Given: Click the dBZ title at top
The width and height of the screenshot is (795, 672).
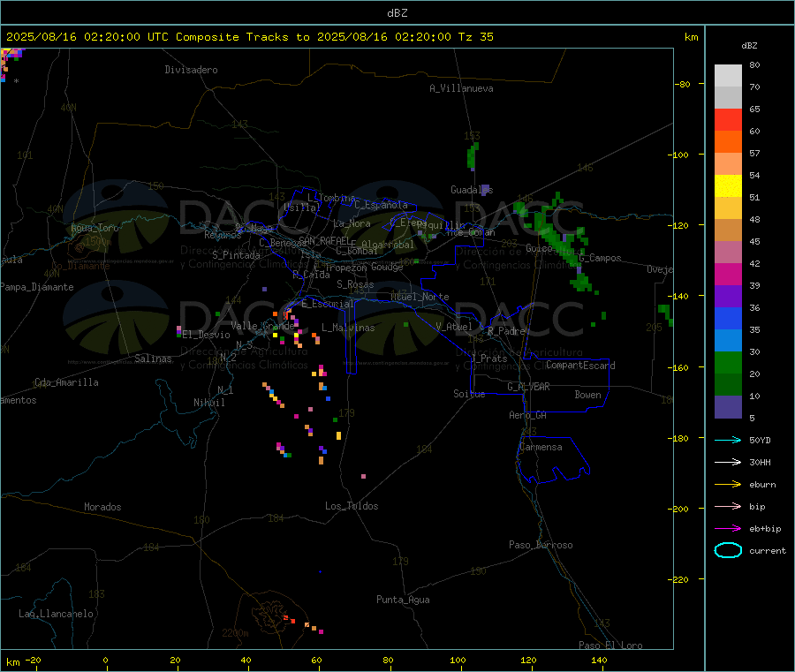Looking at the screenshot, I should coord(397,13).
